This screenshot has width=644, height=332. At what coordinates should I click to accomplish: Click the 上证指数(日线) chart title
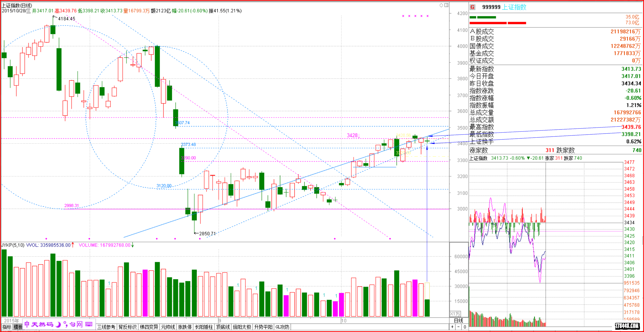coord(17,6)
